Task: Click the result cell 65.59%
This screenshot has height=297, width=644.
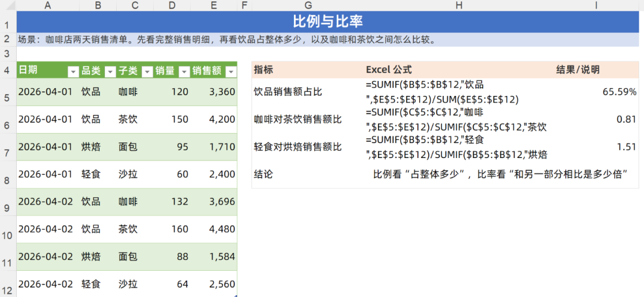Action: point(596,92)
